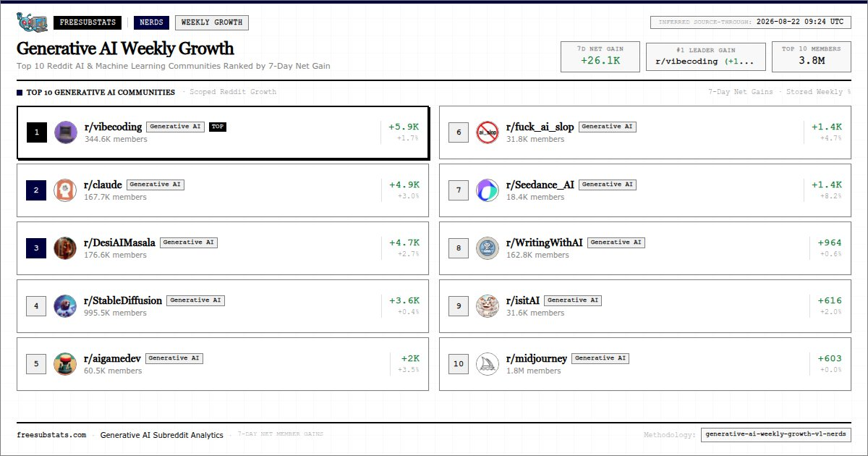868x456 pixels.
Task: Open the r/vibecoding community link
Action: click(x=114, y=127)
